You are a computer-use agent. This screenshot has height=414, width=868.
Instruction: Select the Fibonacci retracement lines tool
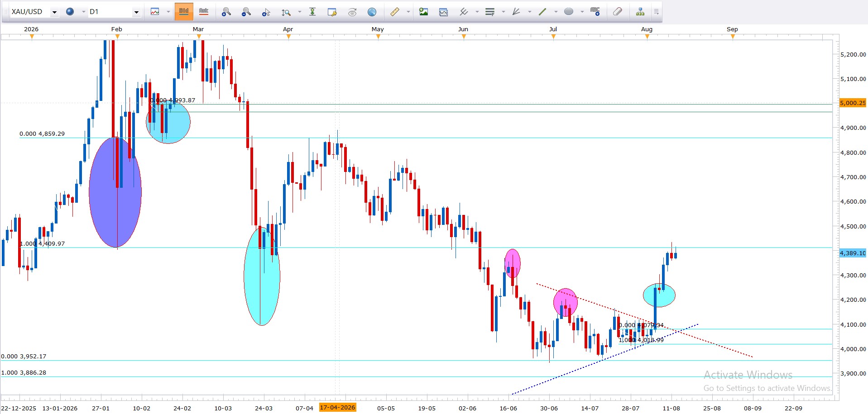490,12
